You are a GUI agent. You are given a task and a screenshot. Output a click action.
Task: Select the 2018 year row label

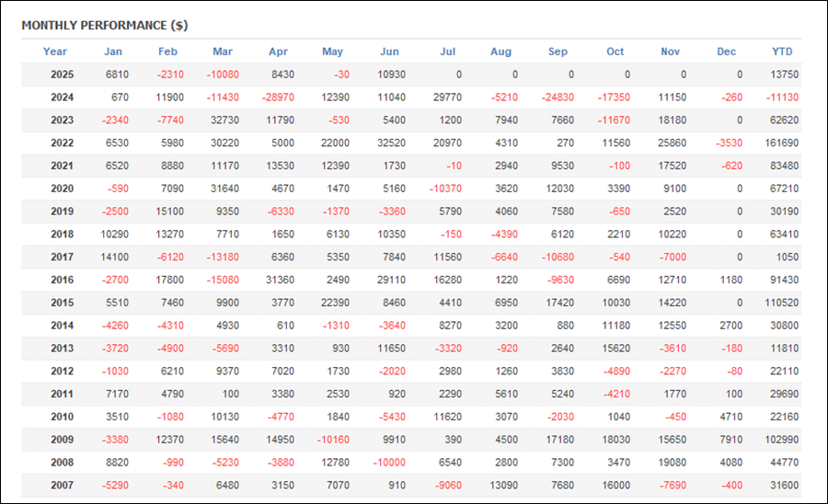click(x=63, y=235)
